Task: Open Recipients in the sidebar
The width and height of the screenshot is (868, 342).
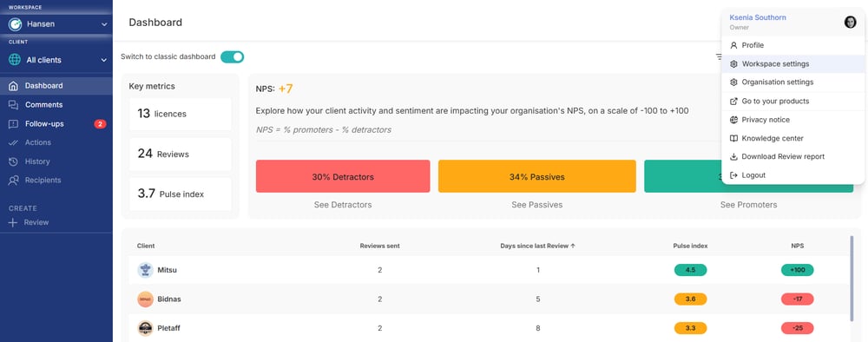Action: [56, 181]
